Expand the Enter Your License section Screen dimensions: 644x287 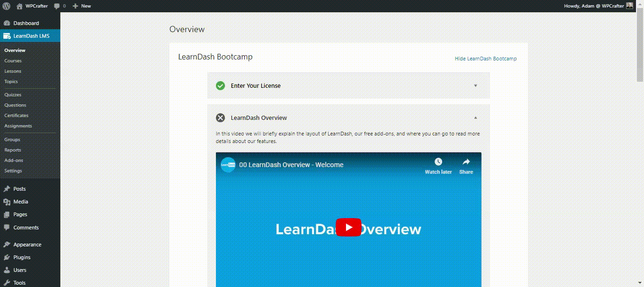tap(475, 85)
